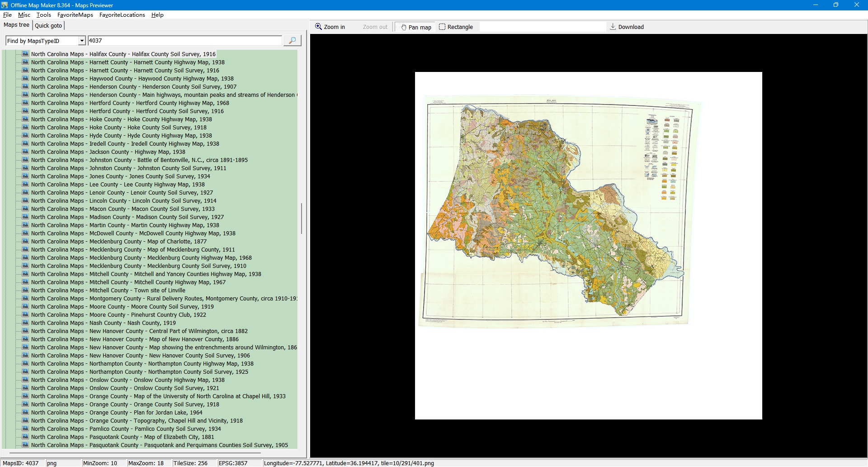
Task: Select Macon County Soil Survey, 1933 entry
Action: point(123,209)
